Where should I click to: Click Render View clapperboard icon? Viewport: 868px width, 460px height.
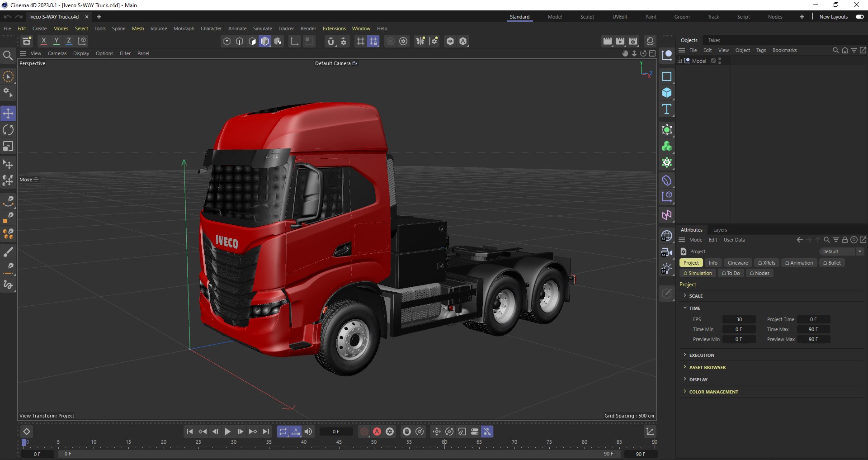[x=608, y=41]
